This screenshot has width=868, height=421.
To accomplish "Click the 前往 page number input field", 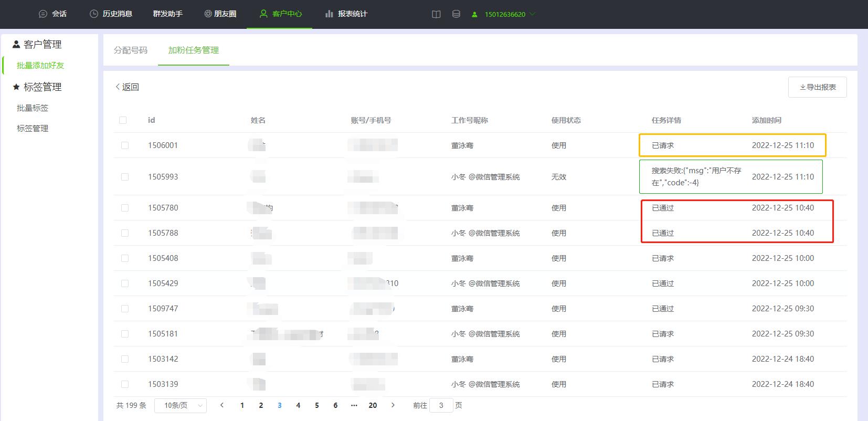I will tap(441, 405).
